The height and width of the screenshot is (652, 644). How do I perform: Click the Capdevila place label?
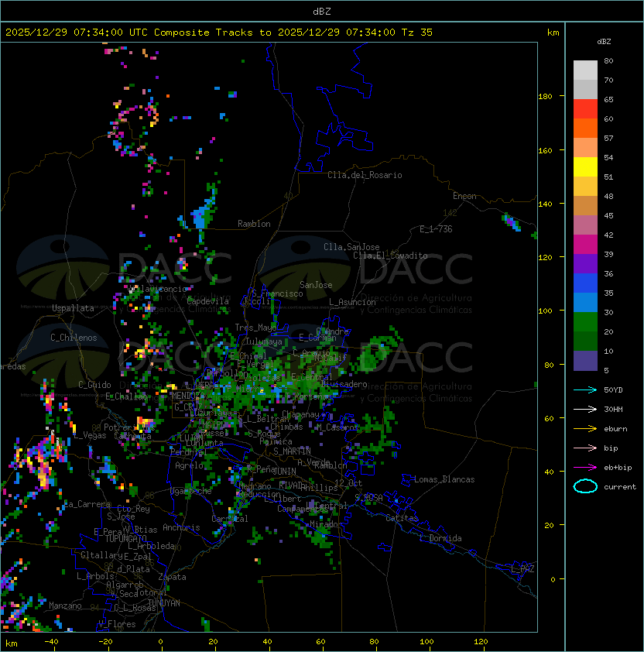tap(207, 301)
